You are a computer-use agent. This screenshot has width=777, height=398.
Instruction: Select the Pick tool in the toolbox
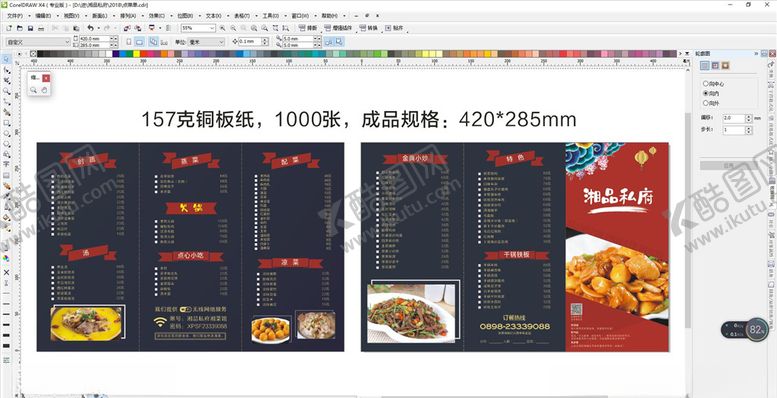6,59
